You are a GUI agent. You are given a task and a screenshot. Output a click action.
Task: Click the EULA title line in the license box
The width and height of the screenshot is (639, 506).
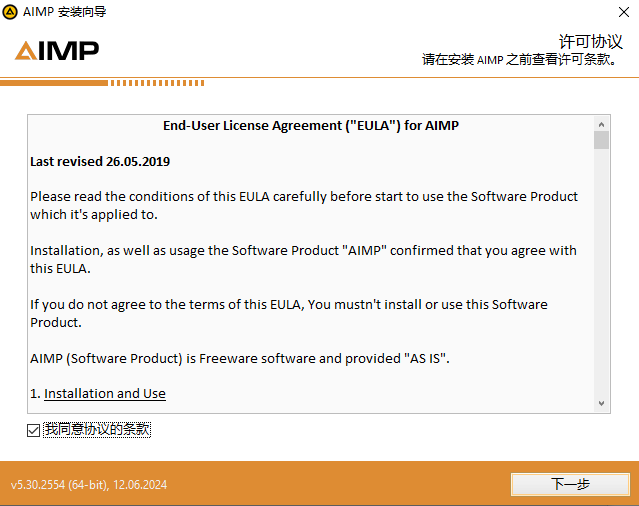310,126
